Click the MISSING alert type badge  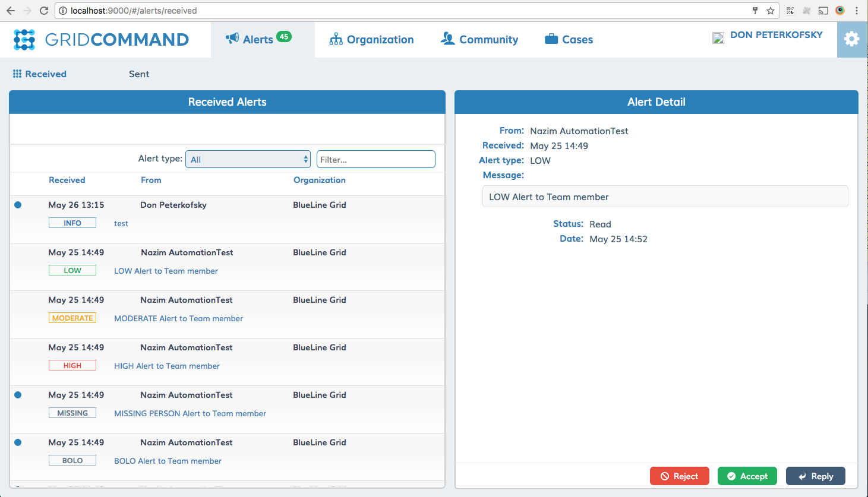[72, 413]
